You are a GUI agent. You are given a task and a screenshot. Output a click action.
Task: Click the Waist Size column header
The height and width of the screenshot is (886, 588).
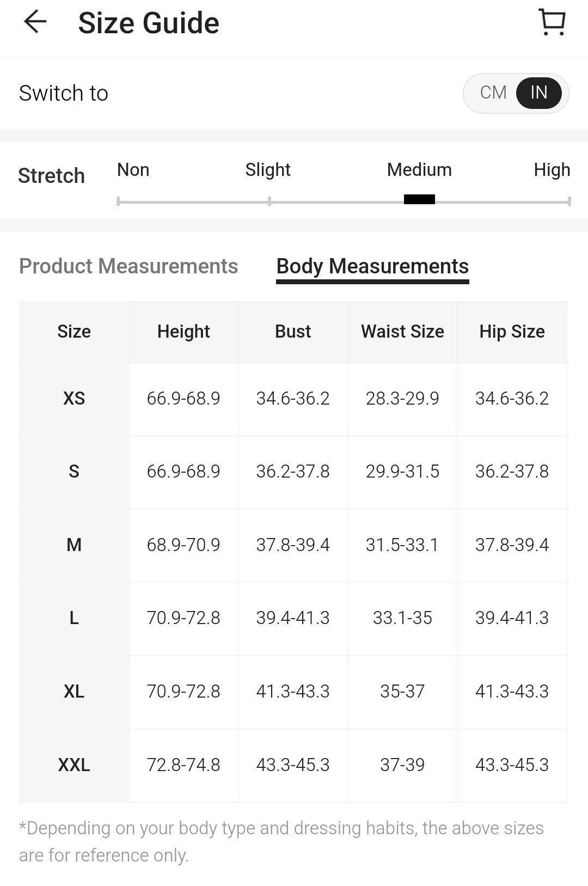pyautogui.click(x=402, y=332)
